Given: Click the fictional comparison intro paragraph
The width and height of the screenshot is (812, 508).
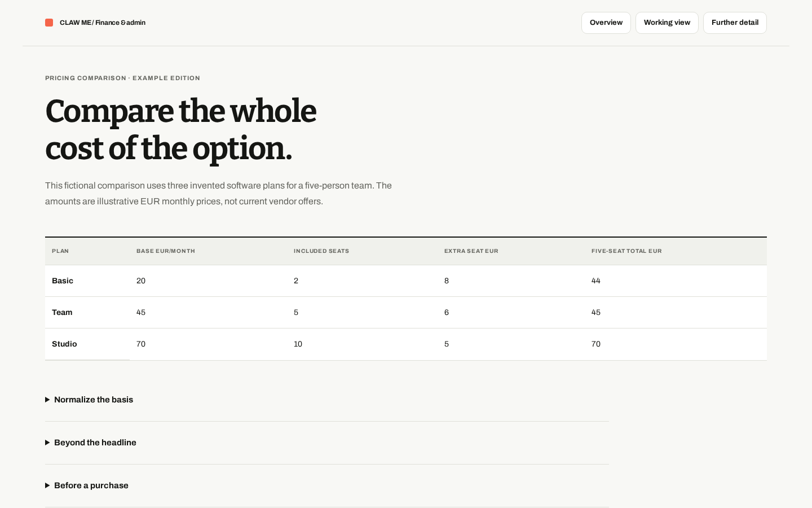Looking at the screenshot, I should tap(218, 194).
